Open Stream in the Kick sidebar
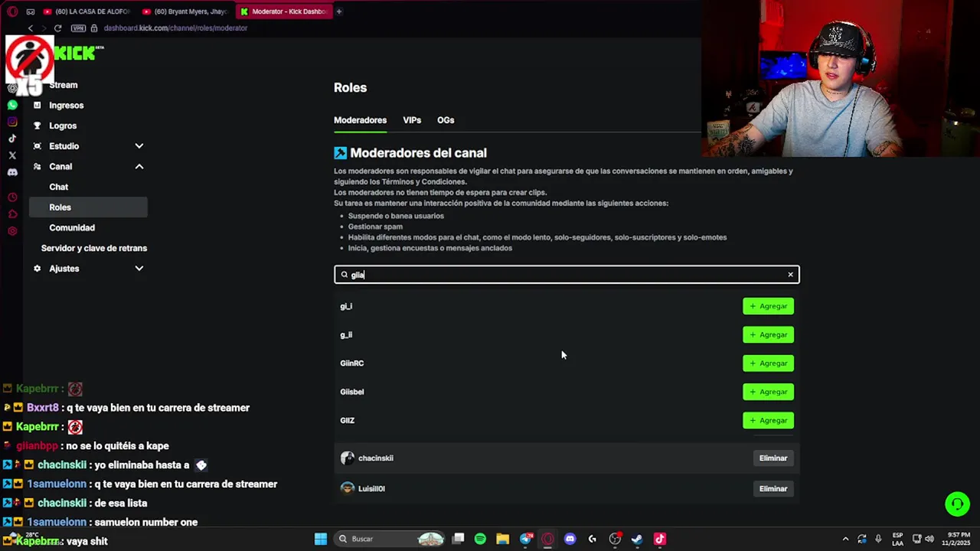 point(64,85)
